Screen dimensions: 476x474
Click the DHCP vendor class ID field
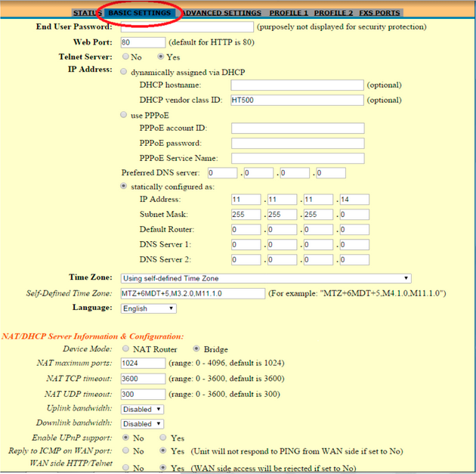pyautogui.click(x=297, y=101)
